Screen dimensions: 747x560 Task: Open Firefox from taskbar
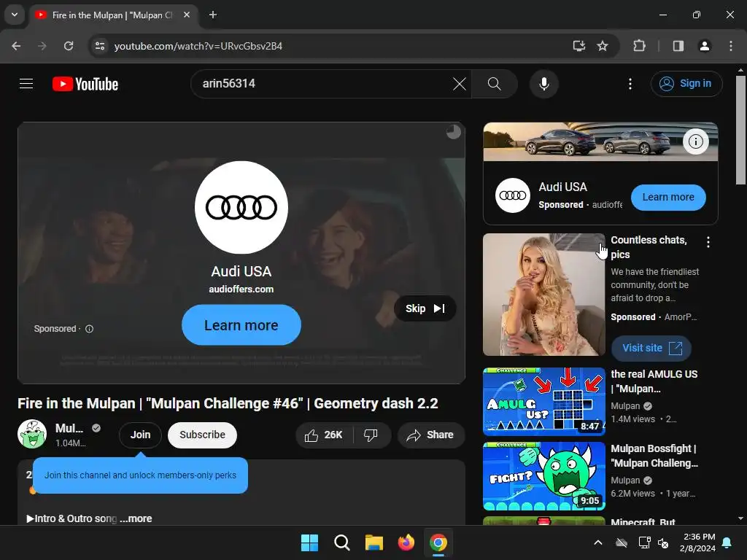coord(406,542)
